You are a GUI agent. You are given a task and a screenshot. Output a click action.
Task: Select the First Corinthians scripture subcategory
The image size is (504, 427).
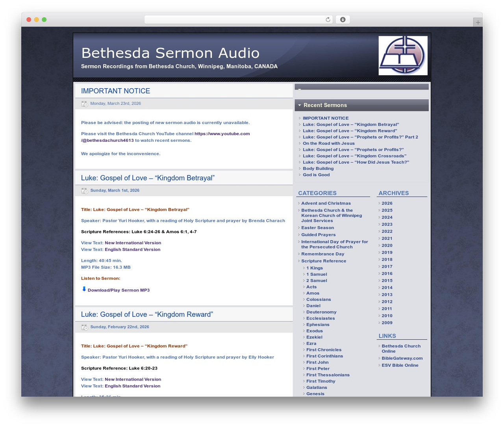[x=324, y=356]
